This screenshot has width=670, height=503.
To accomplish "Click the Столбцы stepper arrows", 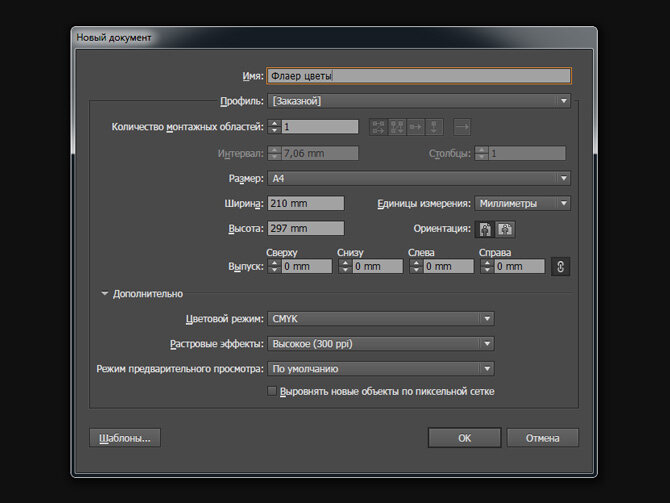I will coord(482,153).
